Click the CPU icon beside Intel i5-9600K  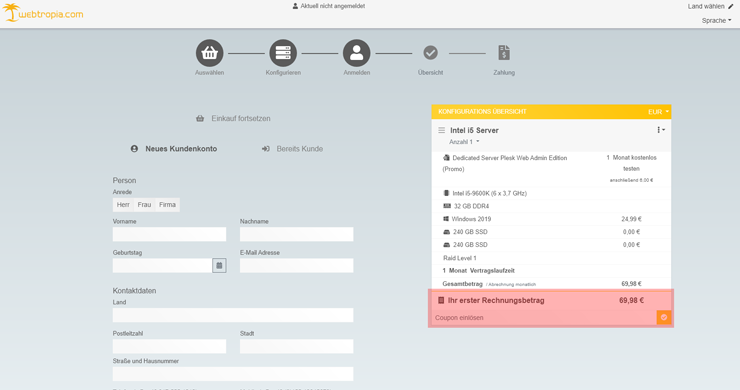coord(446,193)
